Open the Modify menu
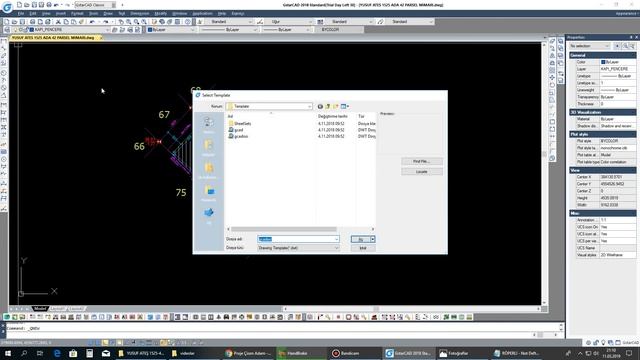640x360 pixels. pos(160,13)
